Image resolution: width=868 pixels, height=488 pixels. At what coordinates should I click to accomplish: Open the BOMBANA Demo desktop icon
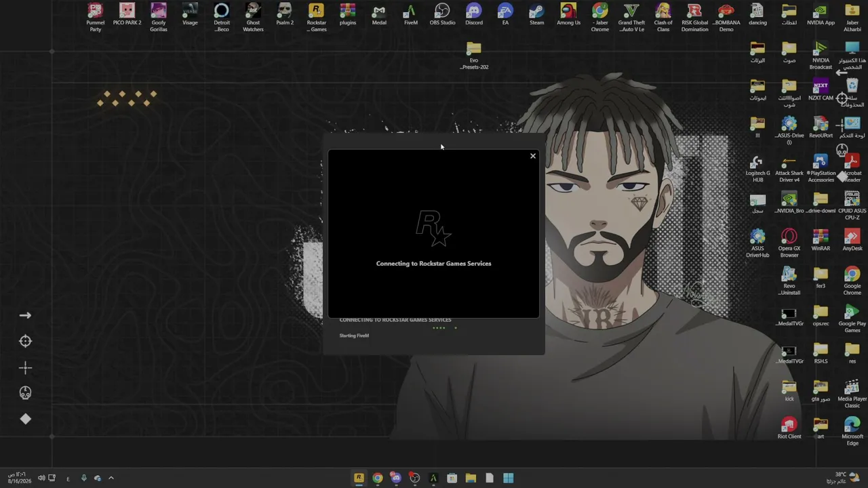click(x=726, y=17)
